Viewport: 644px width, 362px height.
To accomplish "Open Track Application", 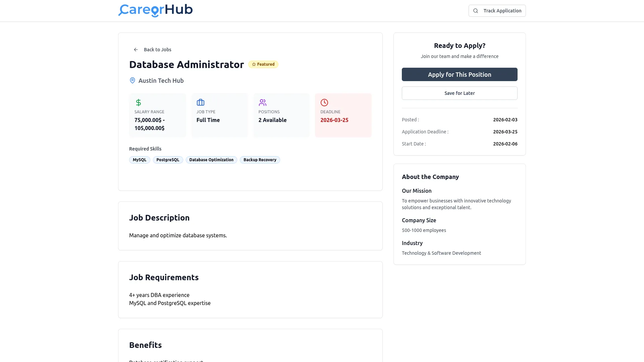I will pyautogui.click(x=497, y=11).
